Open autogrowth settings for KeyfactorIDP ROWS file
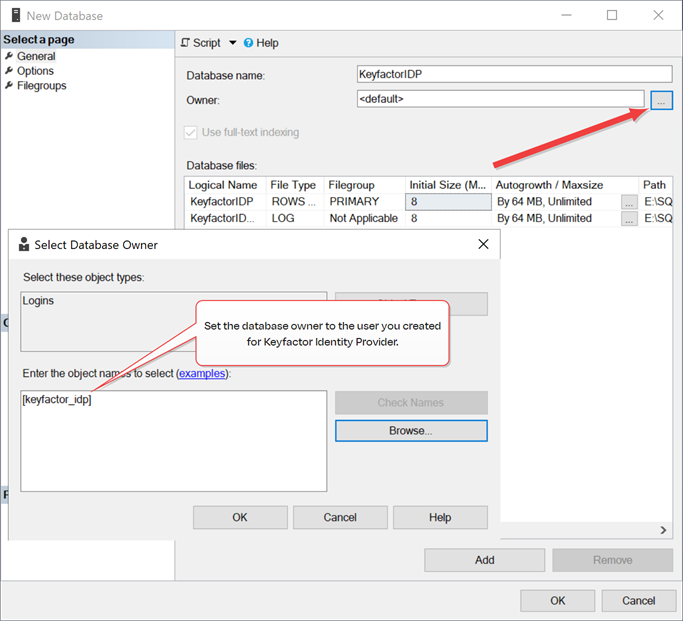Viewport: 683px width, 621px height. pyautogui.click(x=629, y=202)
